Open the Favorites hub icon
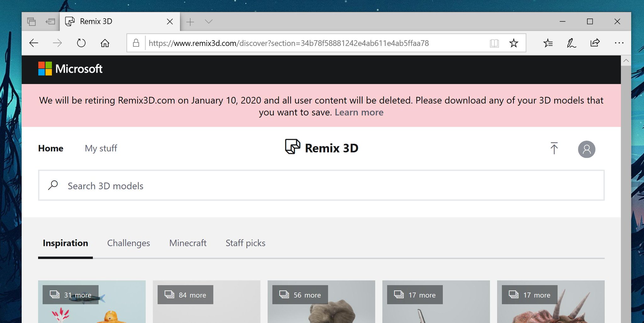The width and height of the screenshot is (644, 323). [x=548, y=43]
